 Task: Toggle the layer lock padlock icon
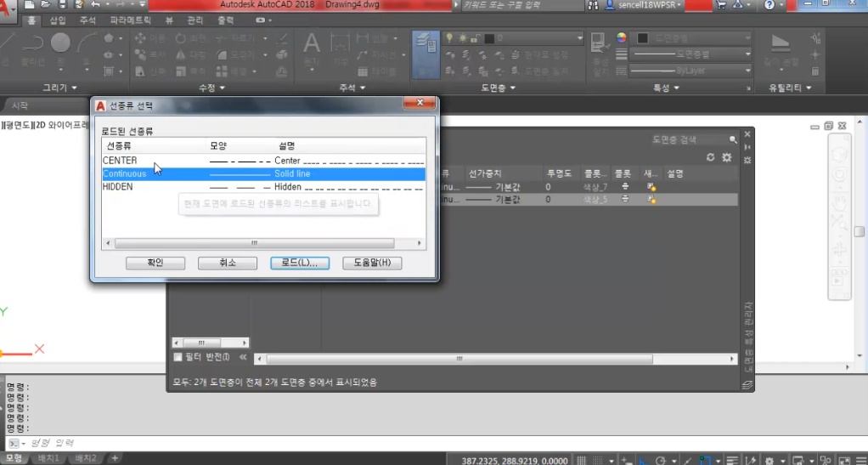(x=475, y=38)
